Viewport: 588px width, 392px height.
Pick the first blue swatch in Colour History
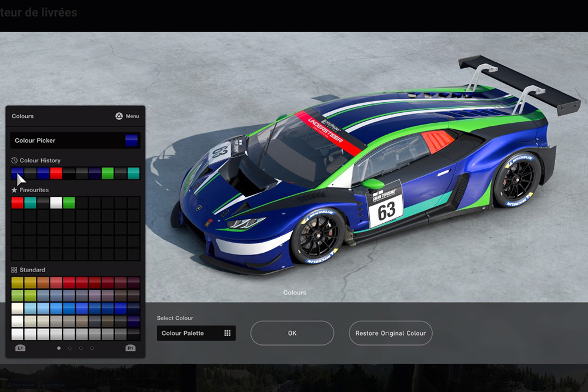[17, 173]
